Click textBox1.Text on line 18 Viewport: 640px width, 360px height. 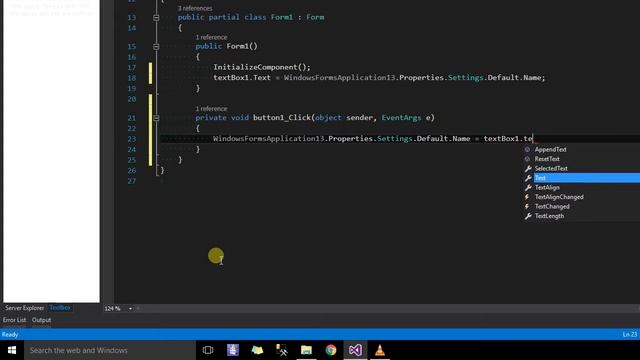(x=242, y=78)
